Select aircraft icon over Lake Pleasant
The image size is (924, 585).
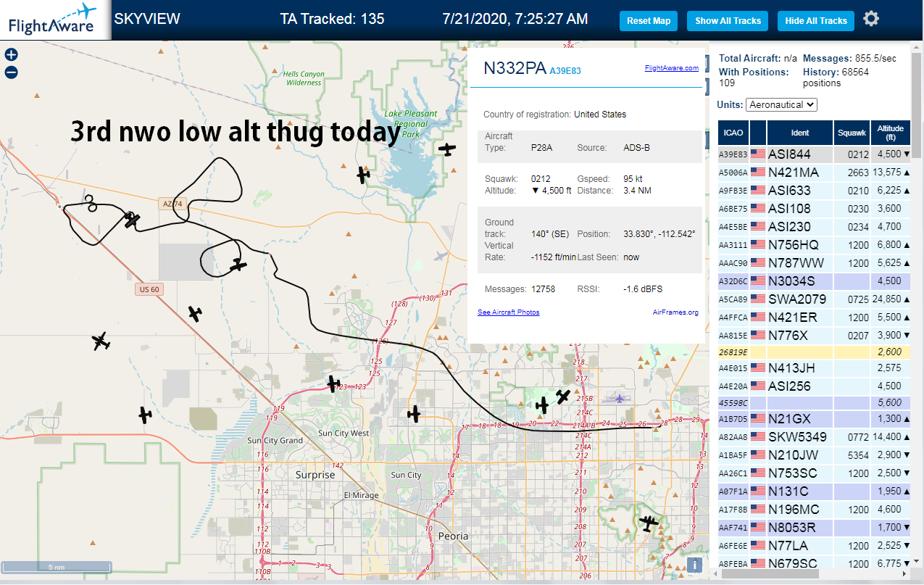tap(449, 149)
